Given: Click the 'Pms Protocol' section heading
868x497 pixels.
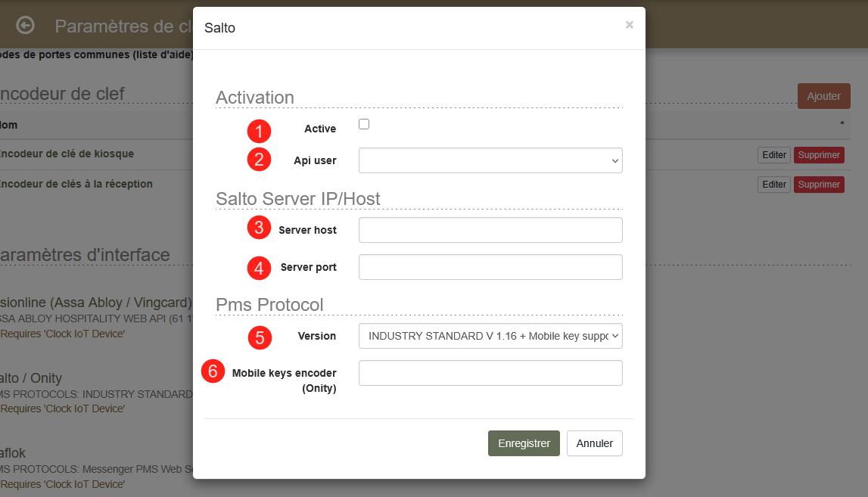Looking at the screenshot, I should [269, 304].
